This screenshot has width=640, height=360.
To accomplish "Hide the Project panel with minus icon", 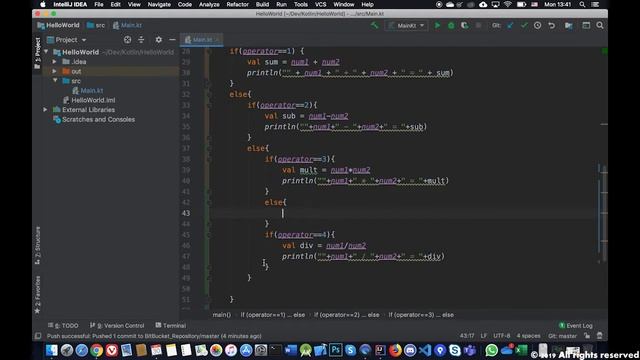I will (172, 40).
